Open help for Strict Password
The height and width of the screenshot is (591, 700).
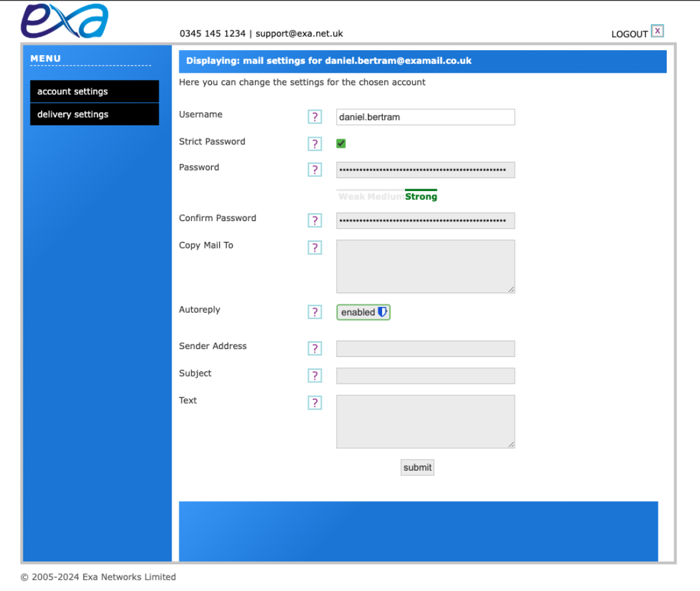coord(315,144)
